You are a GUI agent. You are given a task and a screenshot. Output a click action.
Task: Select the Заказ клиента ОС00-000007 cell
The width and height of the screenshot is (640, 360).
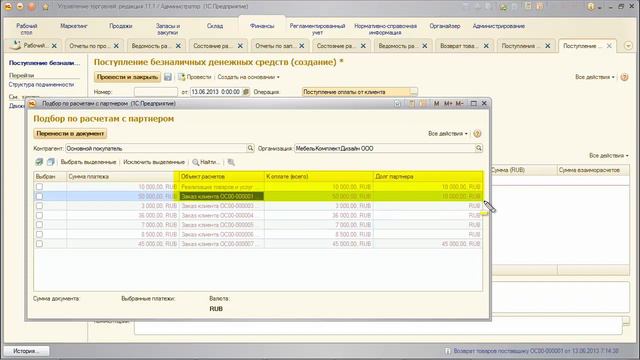click(222, 244)
